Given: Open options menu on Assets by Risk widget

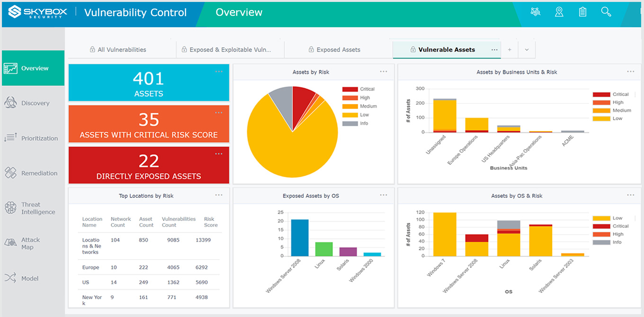Looking at the screenshot, I should click(384, 72).
